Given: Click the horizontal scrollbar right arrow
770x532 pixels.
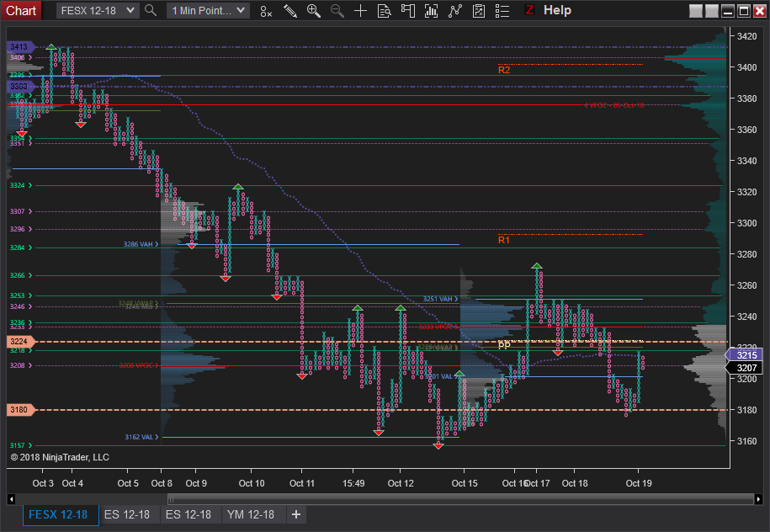Looking at the screenshot, I should click(x=759, y=499).
